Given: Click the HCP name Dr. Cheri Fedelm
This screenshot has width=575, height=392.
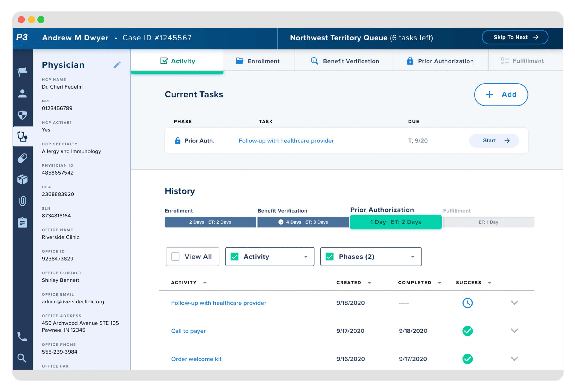Looking at the screenshot, I should point(62,87).
